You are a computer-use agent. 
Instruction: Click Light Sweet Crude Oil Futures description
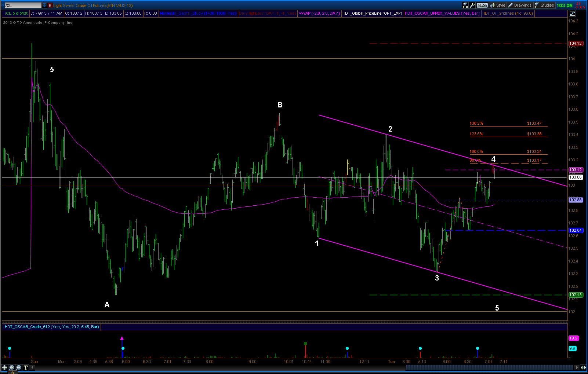tap(93, 5)
